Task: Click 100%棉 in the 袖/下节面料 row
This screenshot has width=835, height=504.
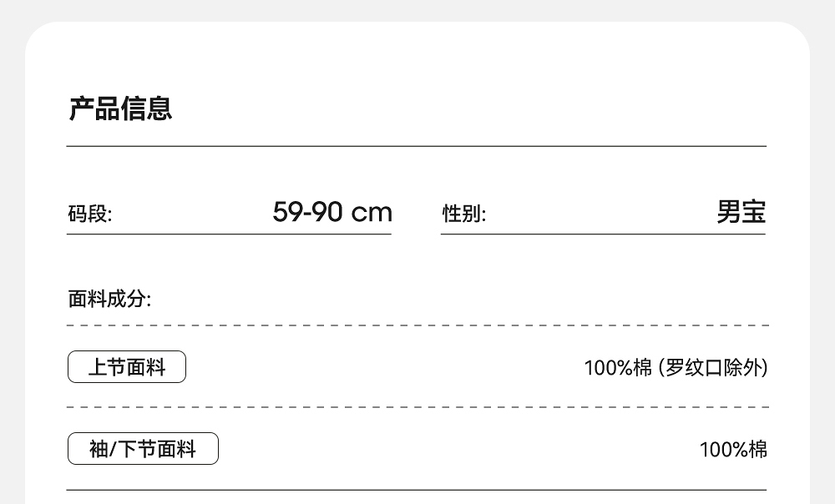Action: point(733,450)
